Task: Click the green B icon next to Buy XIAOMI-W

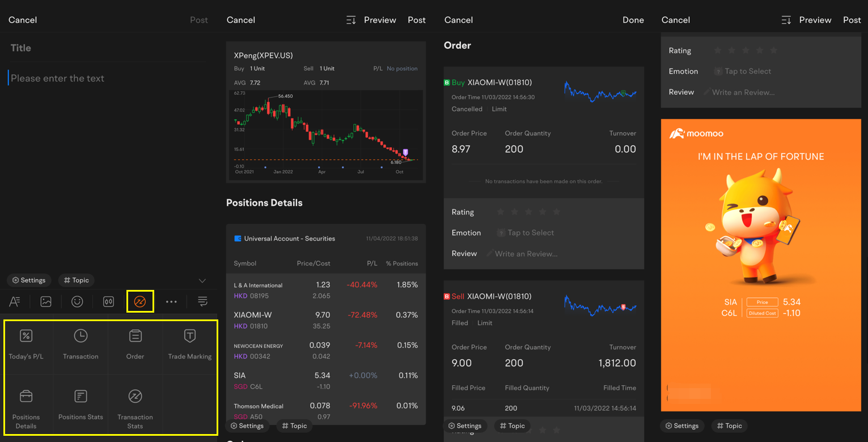Action: tap(447, 83)
